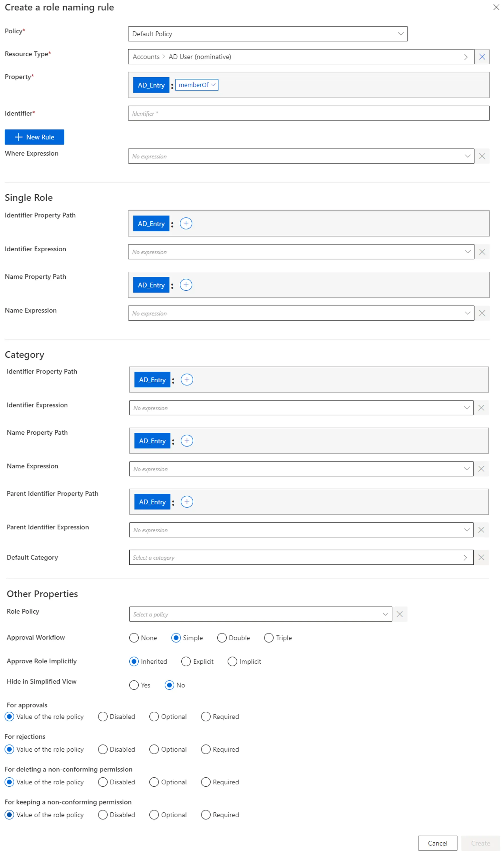Click the Default Category Select a category field
The height and width of the screenshot is (856, 504).
point(301,557)
